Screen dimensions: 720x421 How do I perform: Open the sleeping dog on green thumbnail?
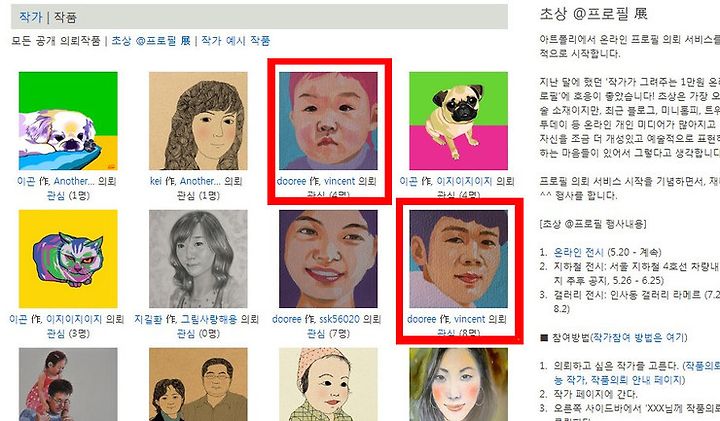[68, 121]
